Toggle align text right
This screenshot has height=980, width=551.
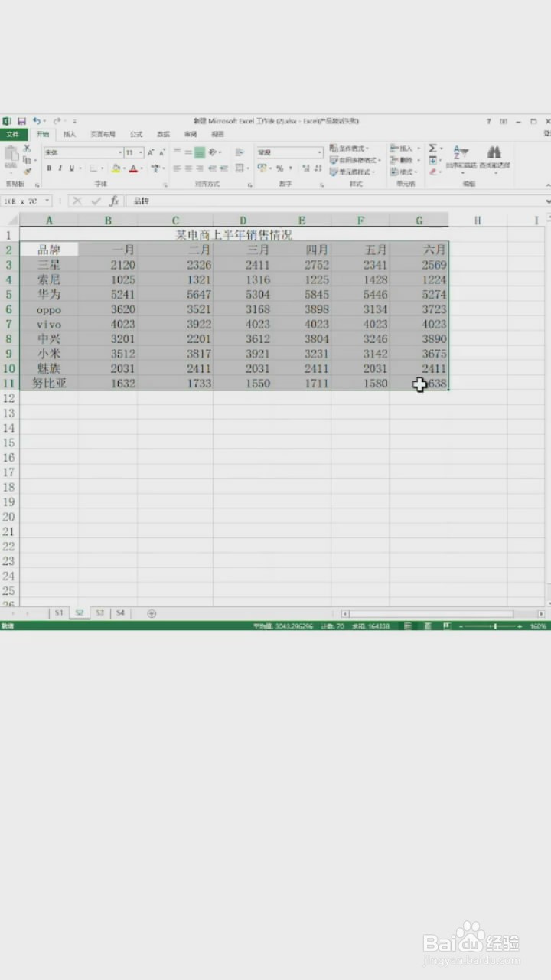click(200, 168)
